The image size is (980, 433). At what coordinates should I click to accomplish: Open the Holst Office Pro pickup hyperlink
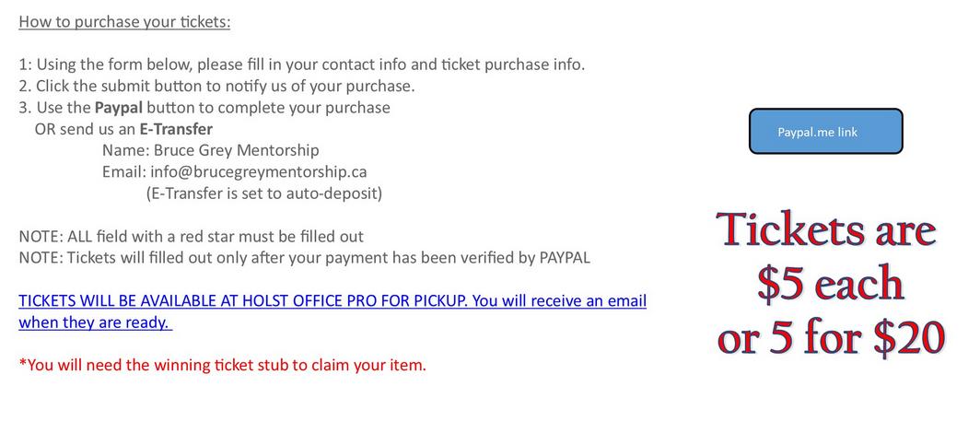click(x=242, y=300)
